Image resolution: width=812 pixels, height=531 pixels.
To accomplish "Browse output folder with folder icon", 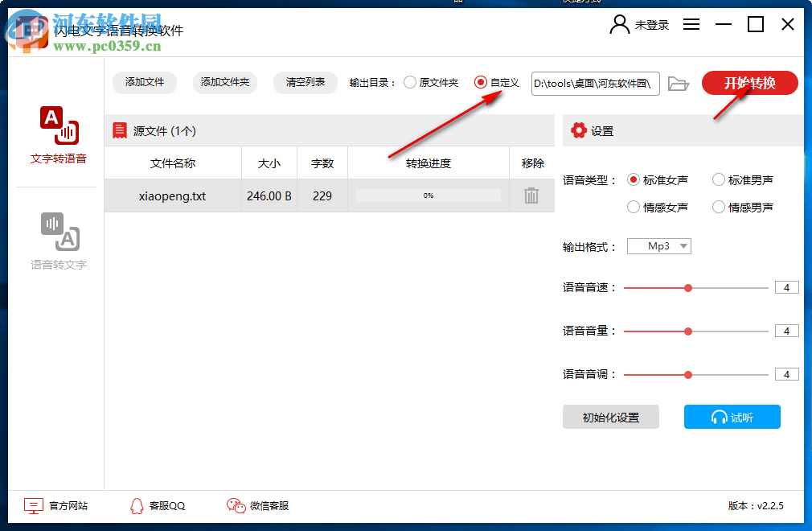I will coord(679,84).
